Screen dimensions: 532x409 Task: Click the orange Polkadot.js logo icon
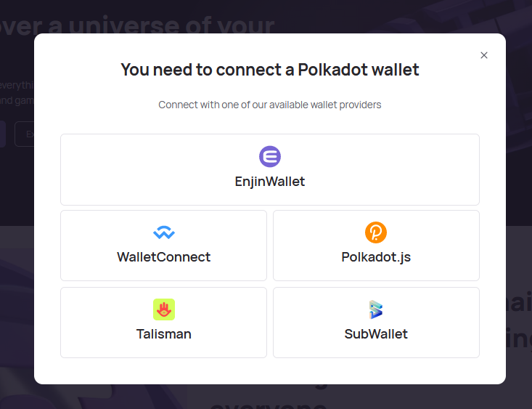376,232
